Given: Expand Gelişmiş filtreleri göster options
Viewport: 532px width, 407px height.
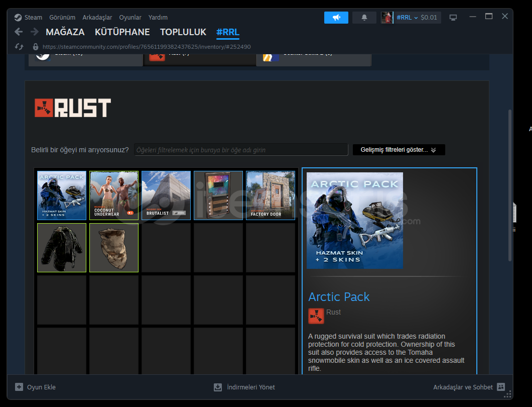Looking at the screenshot, I should point(398,150).
